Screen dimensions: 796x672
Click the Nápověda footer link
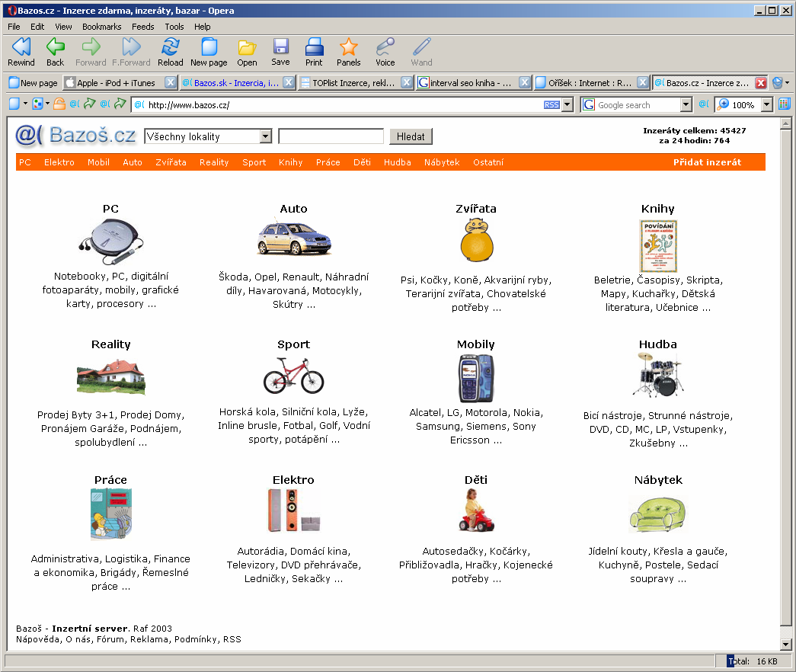37,639
